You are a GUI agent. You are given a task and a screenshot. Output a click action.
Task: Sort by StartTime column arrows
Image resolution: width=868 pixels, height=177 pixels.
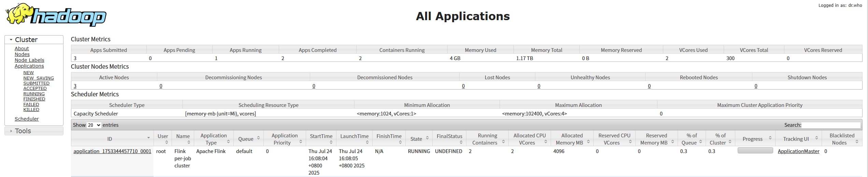(x=331, y=142)
